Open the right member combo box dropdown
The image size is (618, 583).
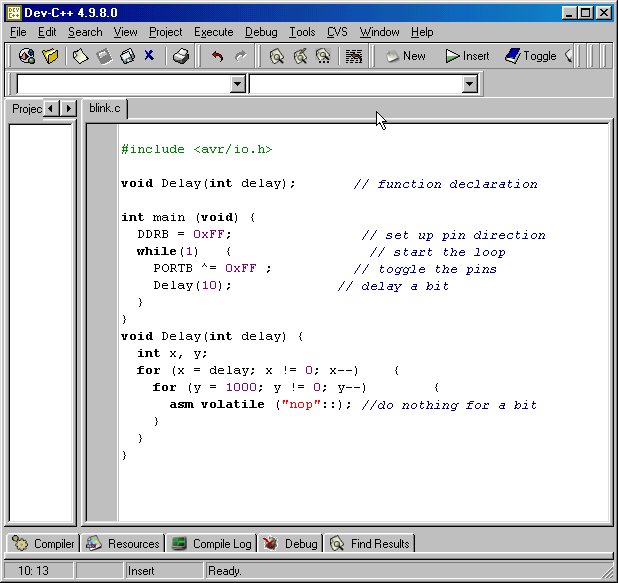tap(470, 84)
